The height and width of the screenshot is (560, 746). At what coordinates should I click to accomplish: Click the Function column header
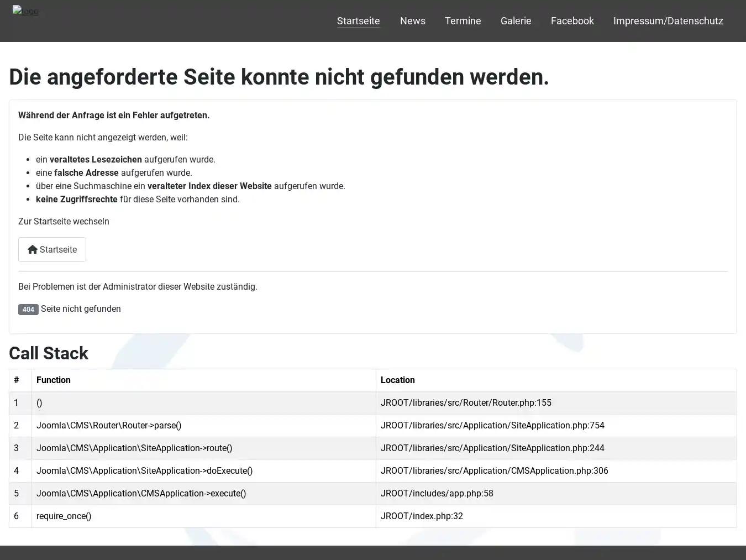coord(54,380)
